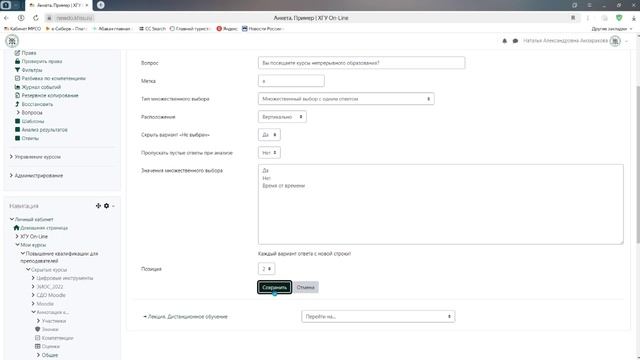Open Фильтры via its funnel icon
640x360 pixels.
pyautogui.click(x=17, y=70)
